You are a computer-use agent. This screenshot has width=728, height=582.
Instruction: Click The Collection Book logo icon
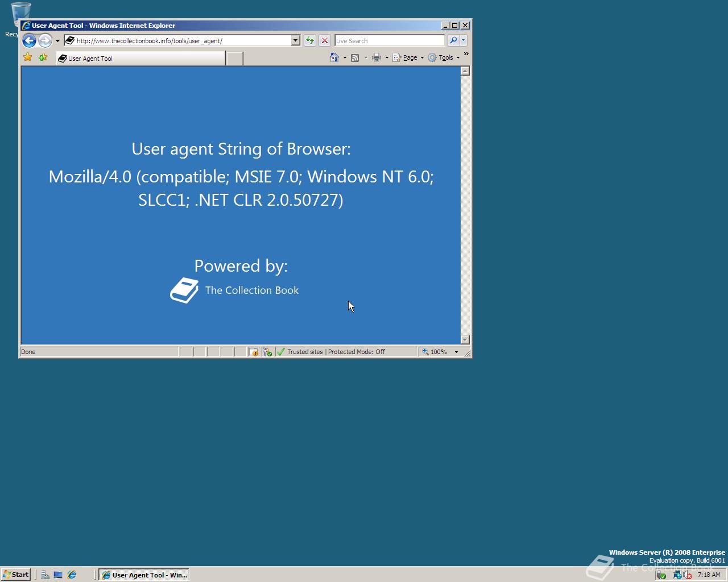(184, 290)
